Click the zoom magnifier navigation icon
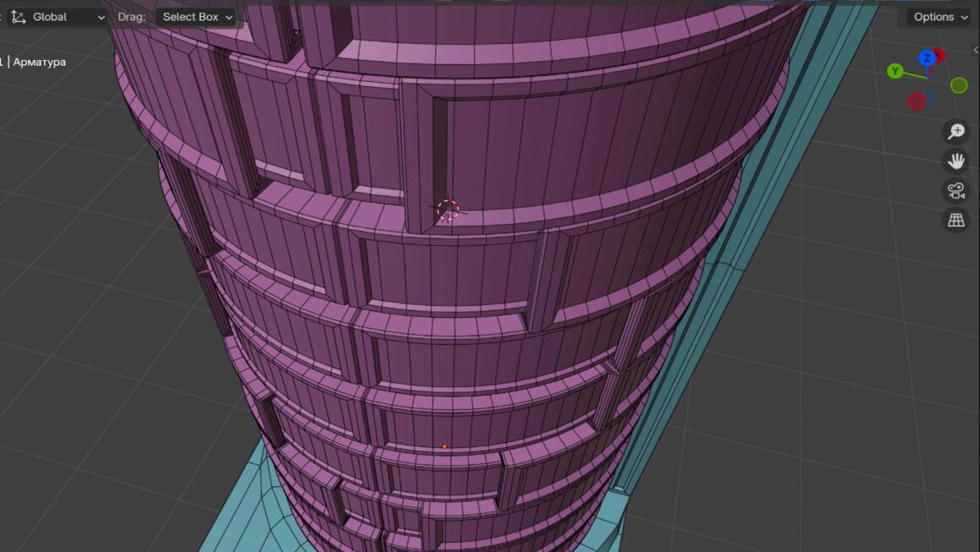Viewport: 980px width, 552px height. pos(955,132)
